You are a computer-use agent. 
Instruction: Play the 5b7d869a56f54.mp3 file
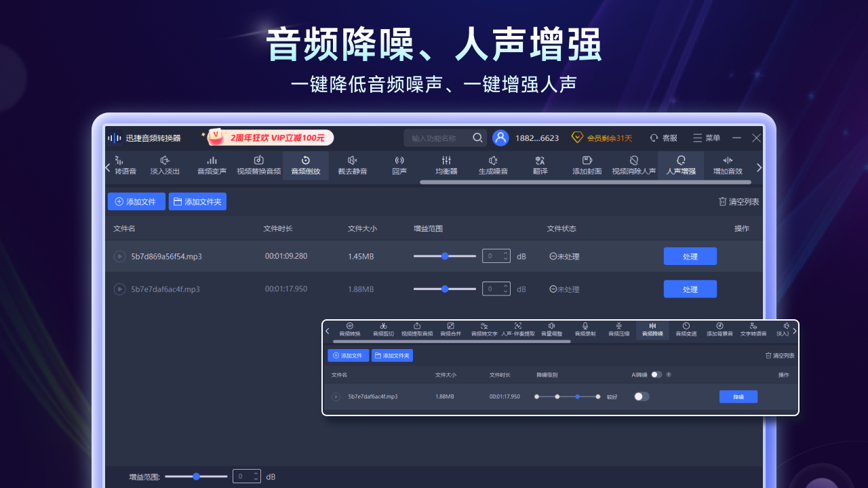pyautogui.click(x=120, y=256)
